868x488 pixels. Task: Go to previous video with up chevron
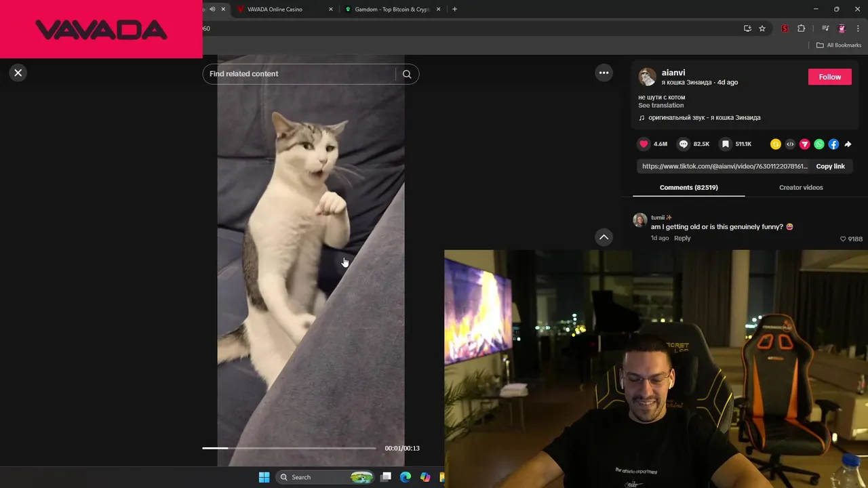604,237
